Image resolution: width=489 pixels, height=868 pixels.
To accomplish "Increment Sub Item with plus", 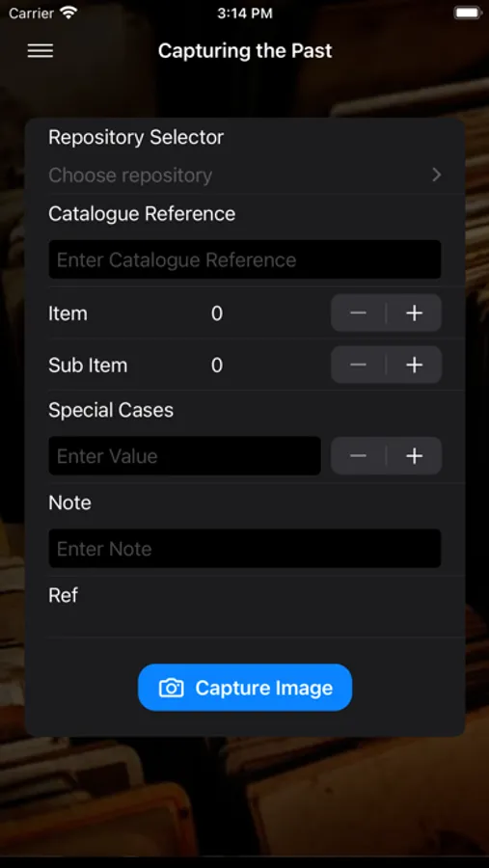I will pyautogui.click(x=414, y=365).
